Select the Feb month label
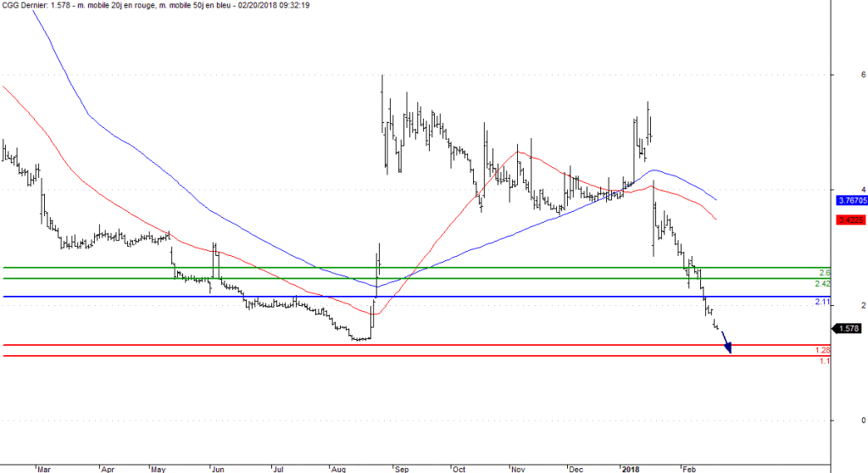Image resolution: width=868 pixels, height=473 pixels. (688, 469)
